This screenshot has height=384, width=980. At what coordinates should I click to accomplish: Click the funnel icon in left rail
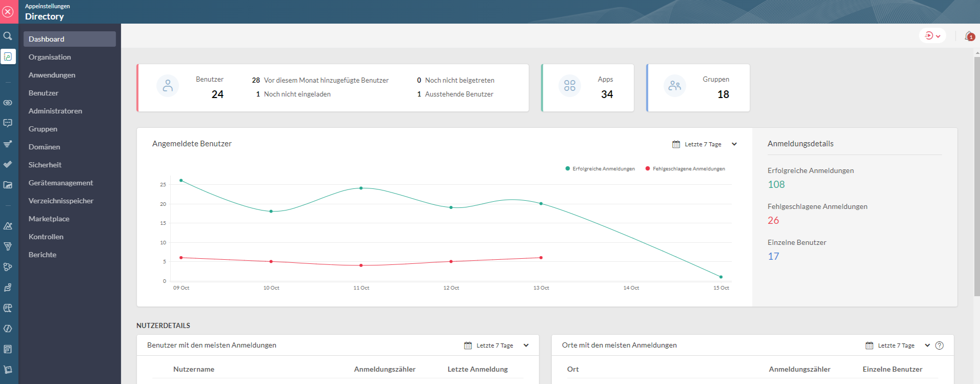tap(8, 246)
